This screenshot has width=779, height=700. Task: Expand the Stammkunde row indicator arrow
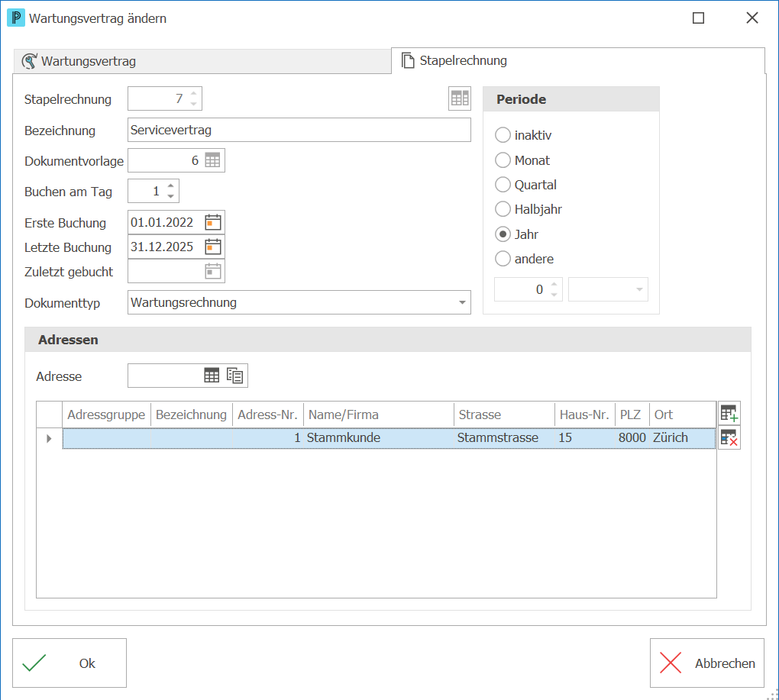49,438
